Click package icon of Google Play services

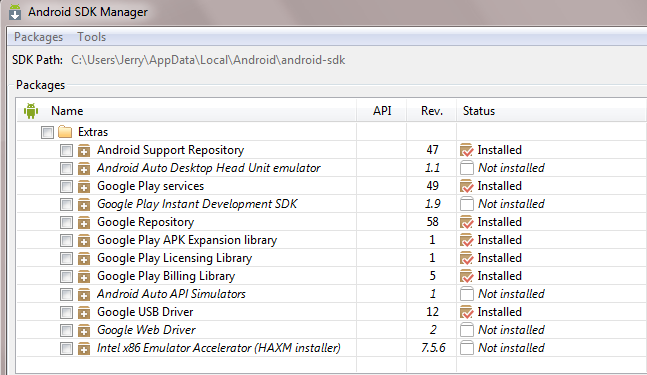tap(84, 186)
